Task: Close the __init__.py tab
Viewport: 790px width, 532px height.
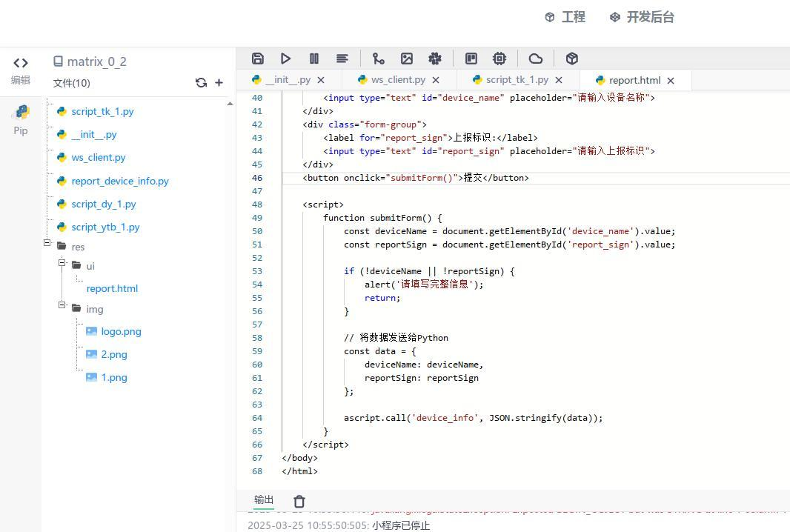Action: (x=321, y=80)
